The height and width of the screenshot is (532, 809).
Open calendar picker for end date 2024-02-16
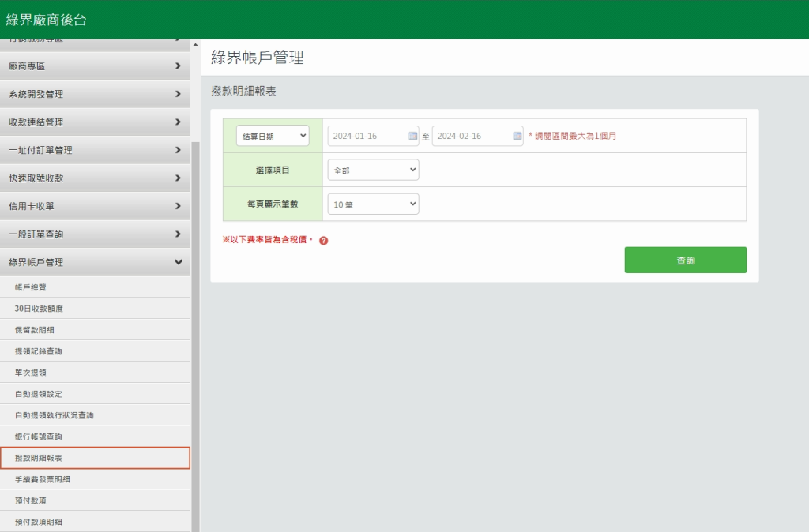517,136
